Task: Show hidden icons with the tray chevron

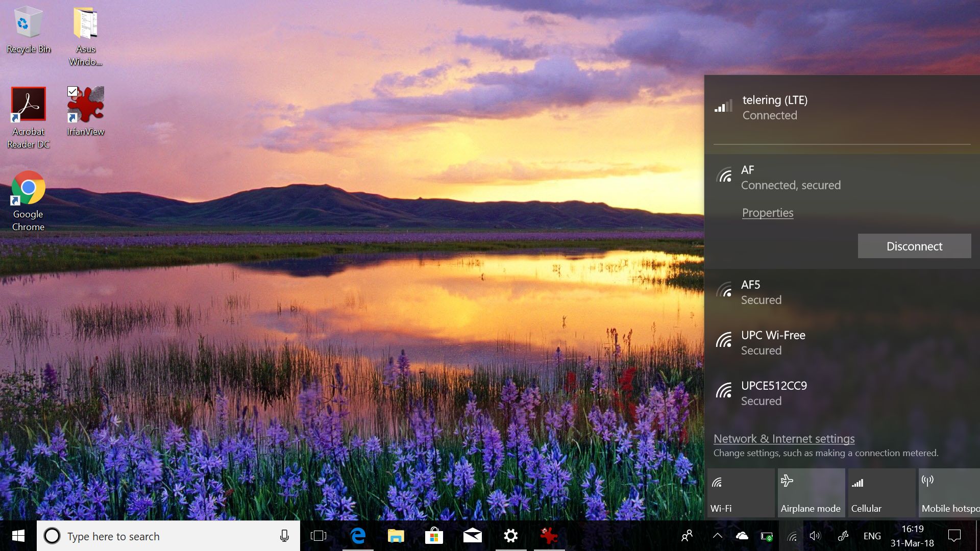Action: 717,536
